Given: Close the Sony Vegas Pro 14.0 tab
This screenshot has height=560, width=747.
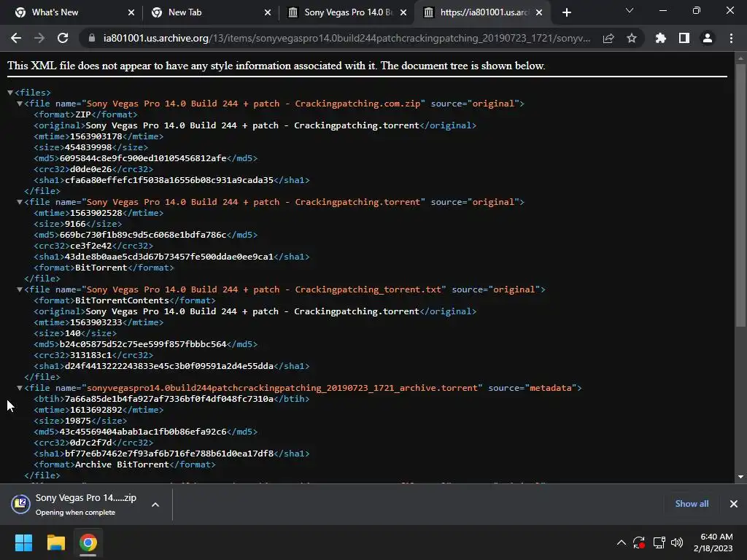Looking at the screenshot, I should [x=403, y=12].
